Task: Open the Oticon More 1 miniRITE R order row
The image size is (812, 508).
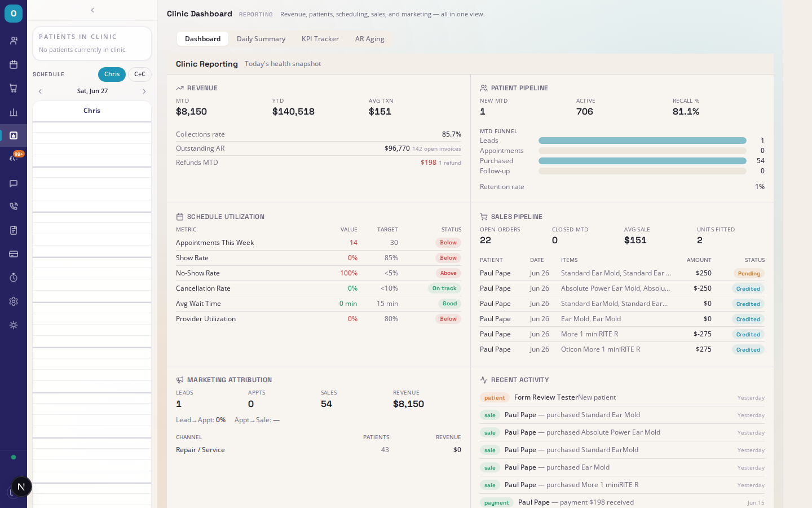Action: (x=622, y=349)
